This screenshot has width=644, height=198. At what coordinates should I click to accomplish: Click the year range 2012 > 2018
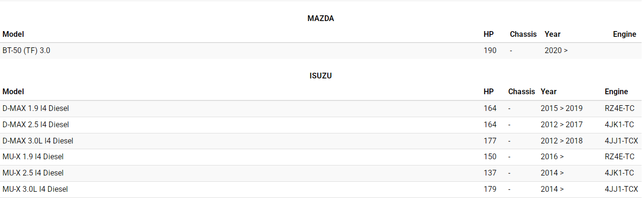(x=561, y=141)
